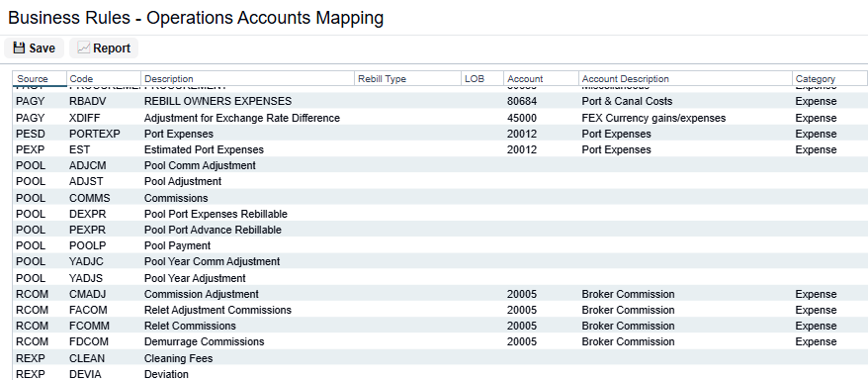Click Relet Commissions description

point(190,326)
